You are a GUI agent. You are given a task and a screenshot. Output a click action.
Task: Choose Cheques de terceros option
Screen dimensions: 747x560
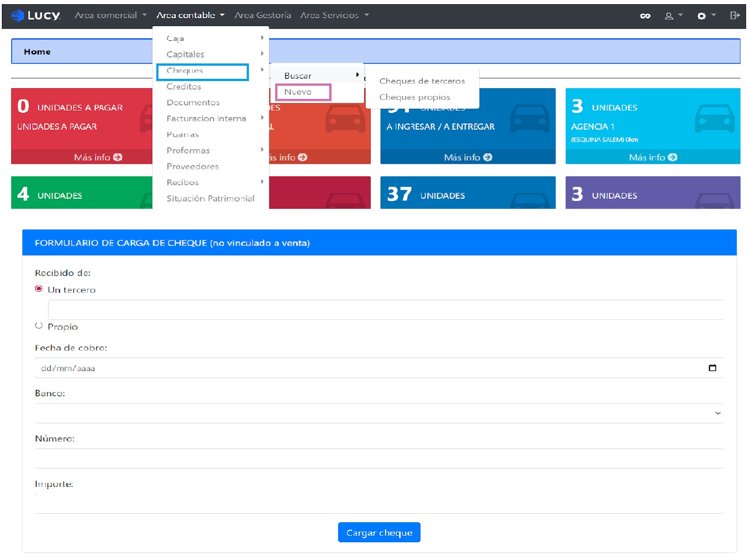[x=422, y=81]
